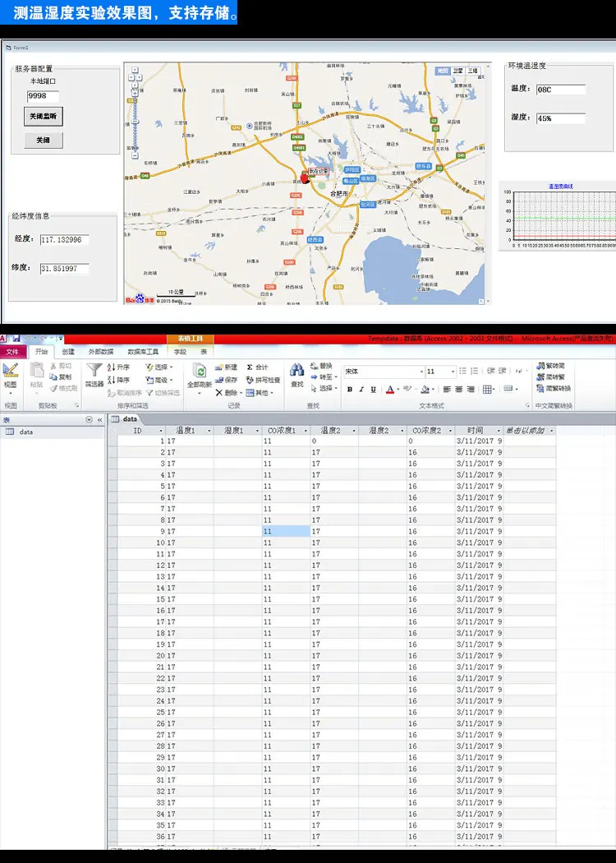
Task: Click the save icon in quick access toolbar
Action: 16,338
